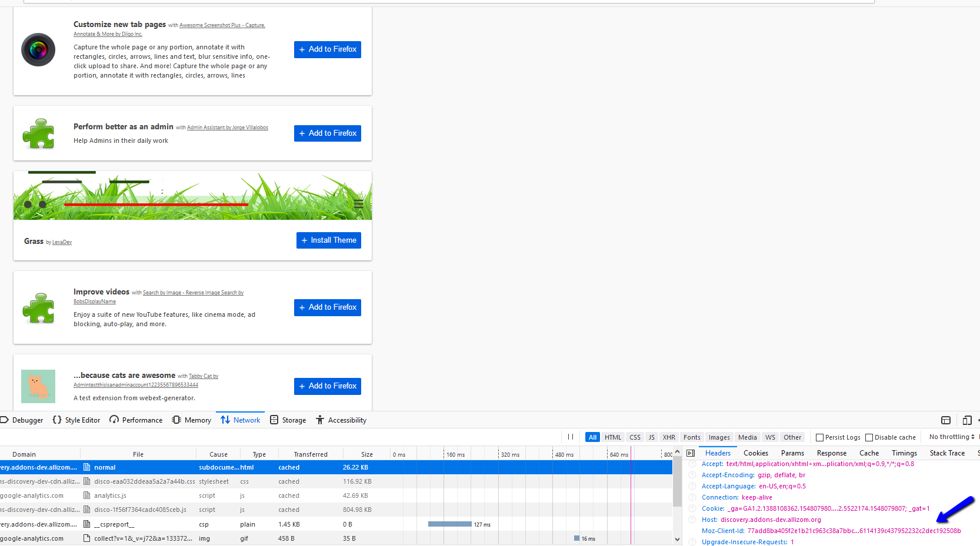Click the responsive design mode icon
Image resolution: width=980 pixels, height=546 pixels.
point(967,420)
